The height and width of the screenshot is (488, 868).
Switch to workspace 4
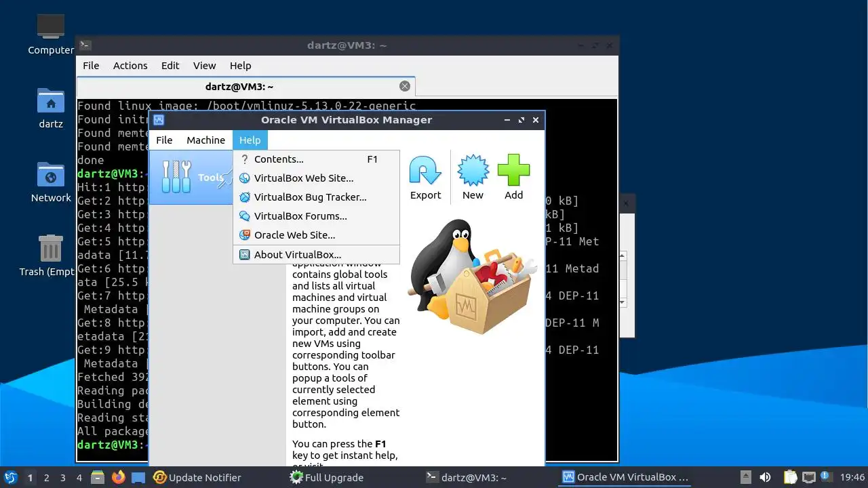pos(79,478)
